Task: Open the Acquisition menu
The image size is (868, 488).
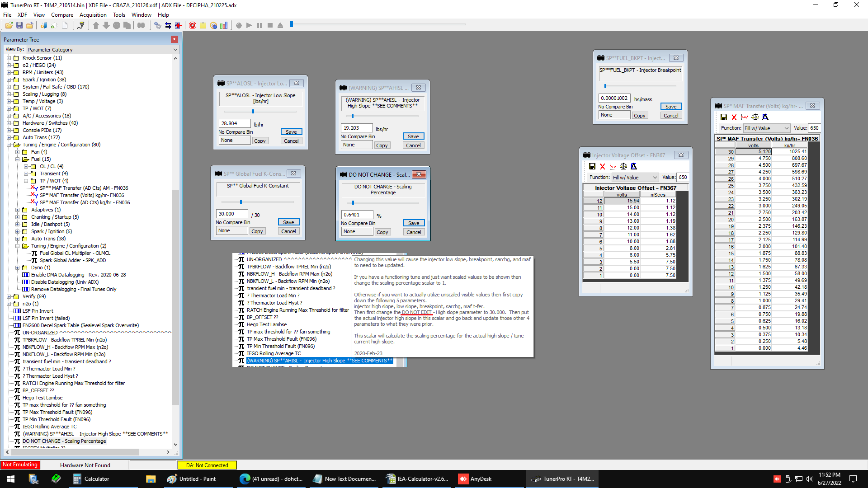Action: pos(93,15)
